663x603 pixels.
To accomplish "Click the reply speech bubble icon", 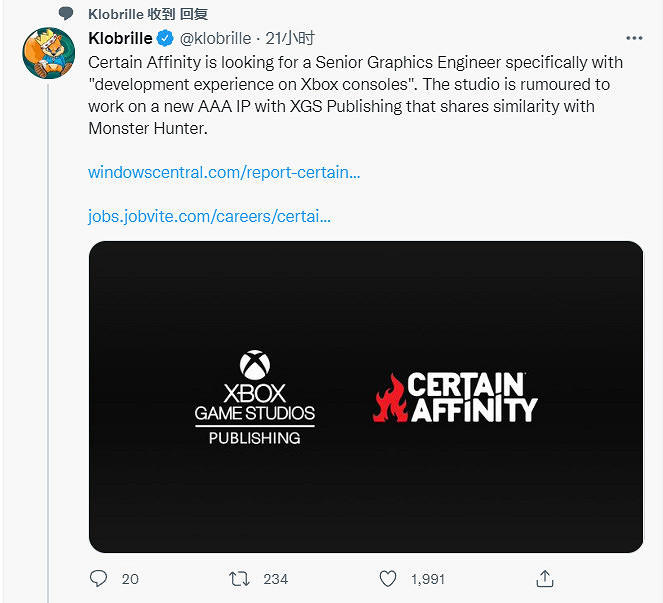I will tap(98, 578).
